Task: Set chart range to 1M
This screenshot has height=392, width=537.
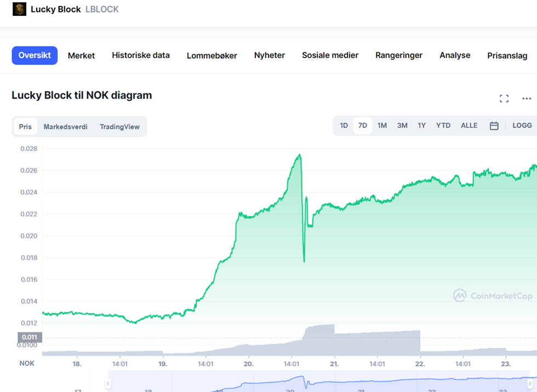Action: pos(382,125)
